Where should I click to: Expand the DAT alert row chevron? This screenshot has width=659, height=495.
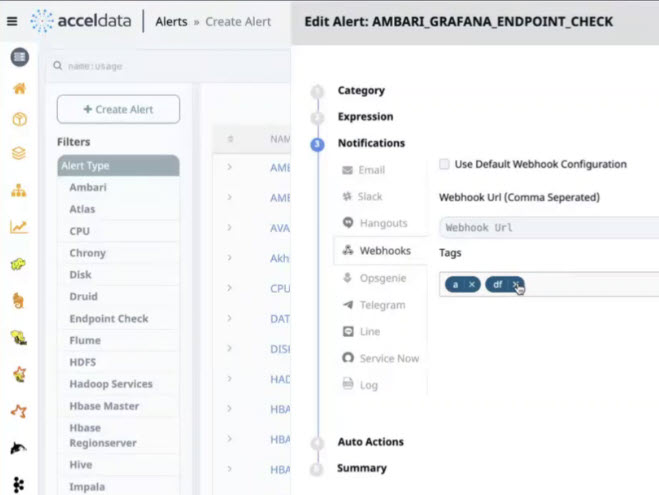tap(229, 318)
